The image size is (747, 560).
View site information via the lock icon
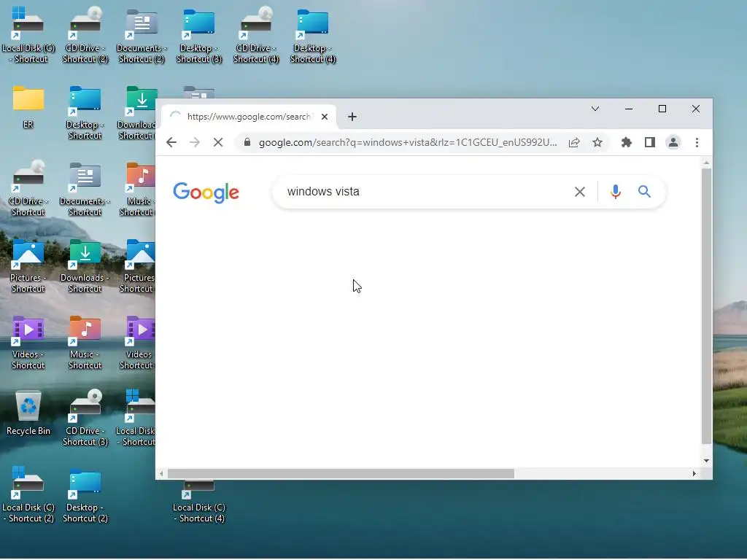tap(247, 142)
